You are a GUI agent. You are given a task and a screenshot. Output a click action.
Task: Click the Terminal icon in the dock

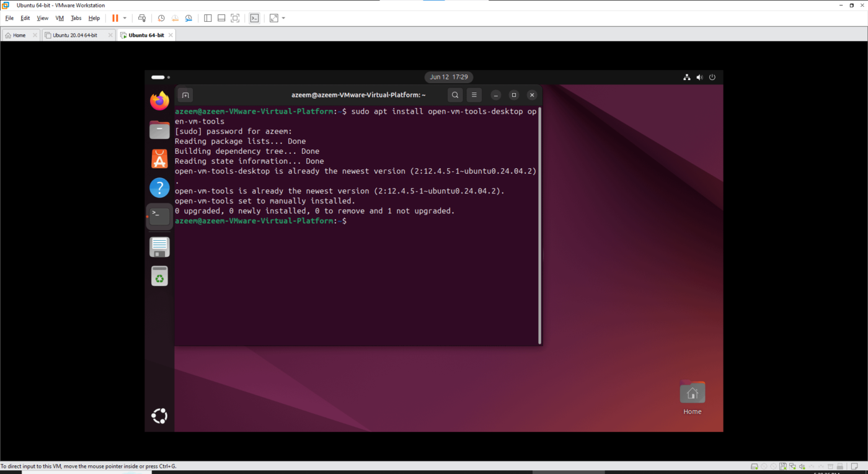click(x=159, y=217)
